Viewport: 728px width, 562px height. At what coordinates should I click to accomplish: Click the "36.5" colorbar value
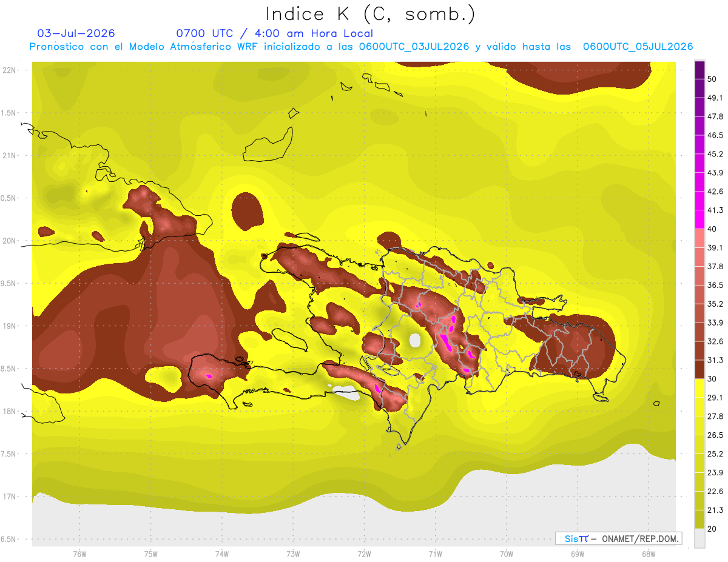point(715,285)
